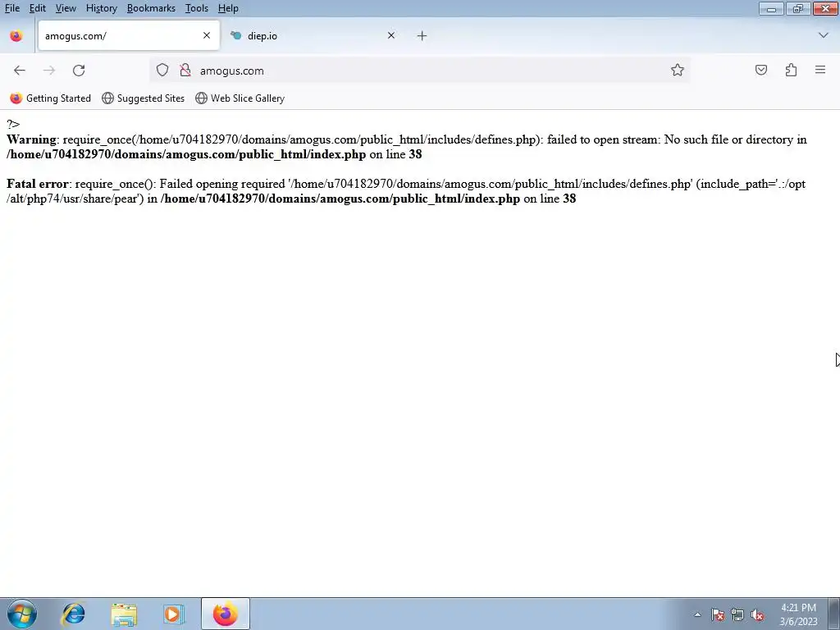Open the Action Center flag icon
Screen dimensions: 840x630
(718, 614)
